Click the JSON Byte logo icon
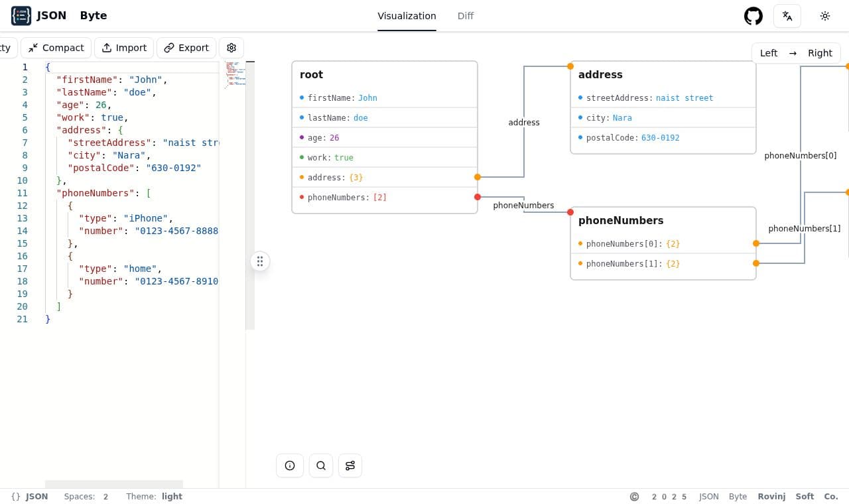Image resolution: width=849 pixels, height=504 pixels. tap(21, 15)
